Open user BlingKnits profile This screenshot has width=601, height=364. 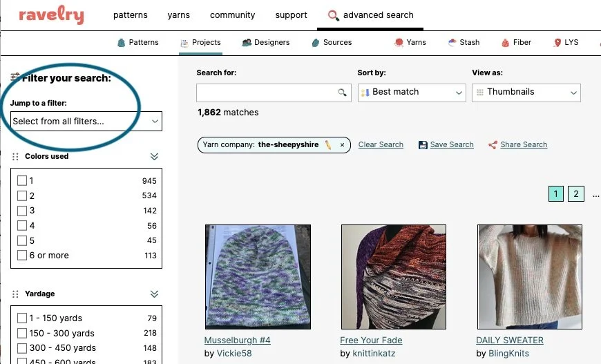(x=508, y=353)
